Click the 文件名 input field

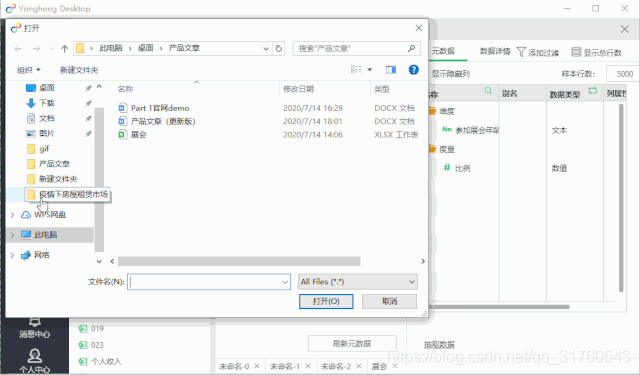[209, 282]
